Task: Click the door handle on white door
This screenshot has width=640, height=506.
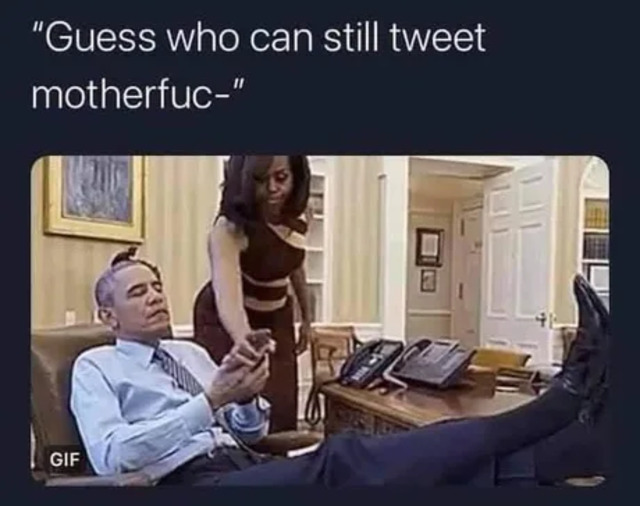Action: pos(542,318)
